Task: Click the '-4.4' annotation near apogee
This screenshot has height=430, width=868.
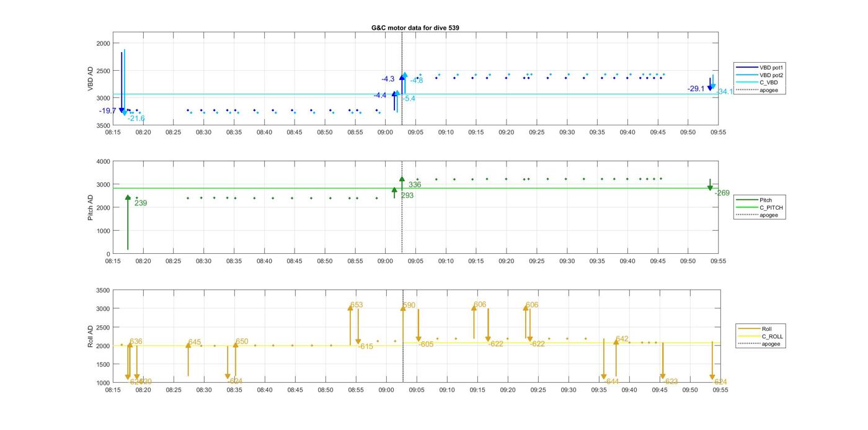Action: [x=380, y=95]
